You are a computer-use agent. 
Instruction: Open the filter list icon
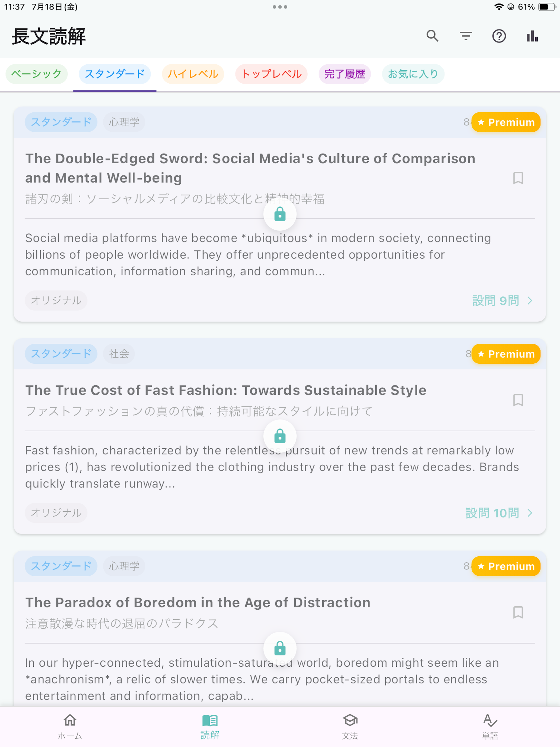coord(466,36)
